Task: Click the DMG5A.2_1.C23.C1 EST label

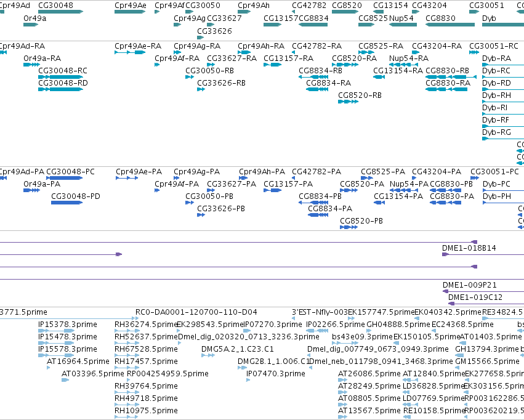Action: [238, 349]
